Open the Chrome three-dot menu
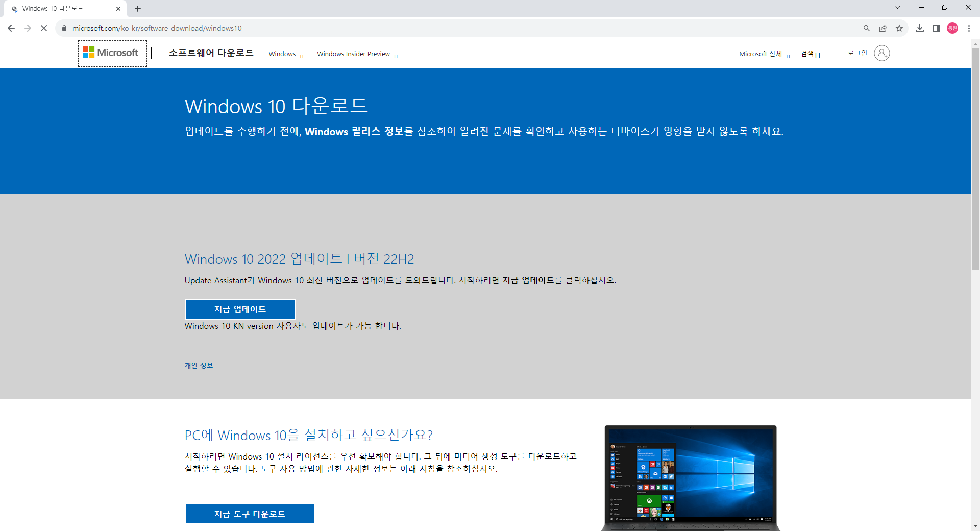Screen dimensions: 980x531 click(969, 28)
